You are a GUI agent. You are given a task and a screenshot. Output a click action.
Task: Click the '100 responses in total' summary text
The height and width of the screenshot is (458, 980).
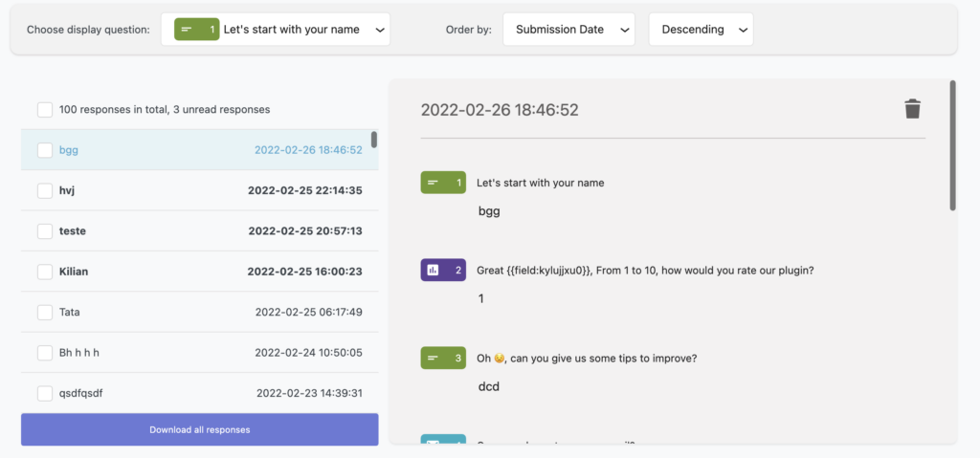click(x=165, y=109)
